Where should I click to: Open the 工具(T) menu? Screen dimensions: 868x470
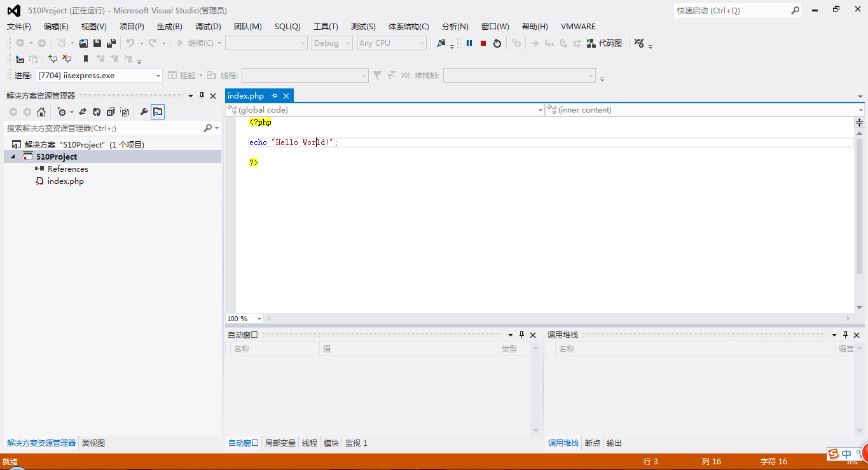pos(326,27)
